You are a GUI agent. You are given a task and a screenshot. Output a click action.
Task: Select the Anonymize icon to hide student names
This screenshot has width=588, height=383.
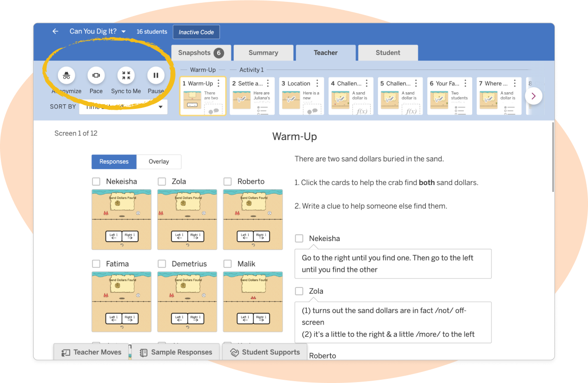66,76
